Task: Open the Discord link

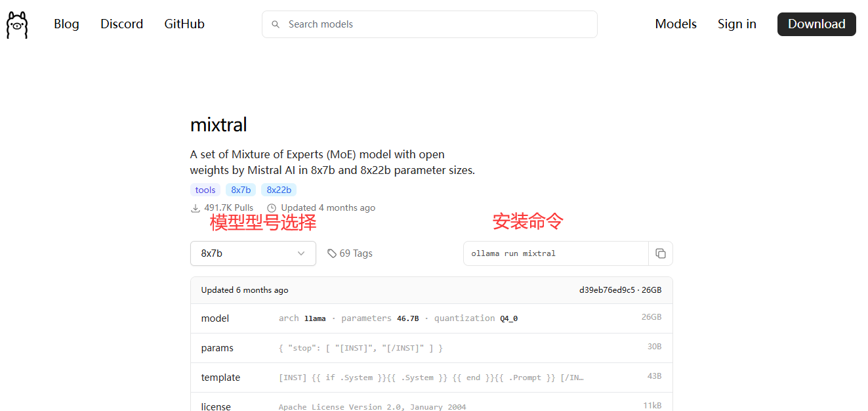Action: [121, 24]
